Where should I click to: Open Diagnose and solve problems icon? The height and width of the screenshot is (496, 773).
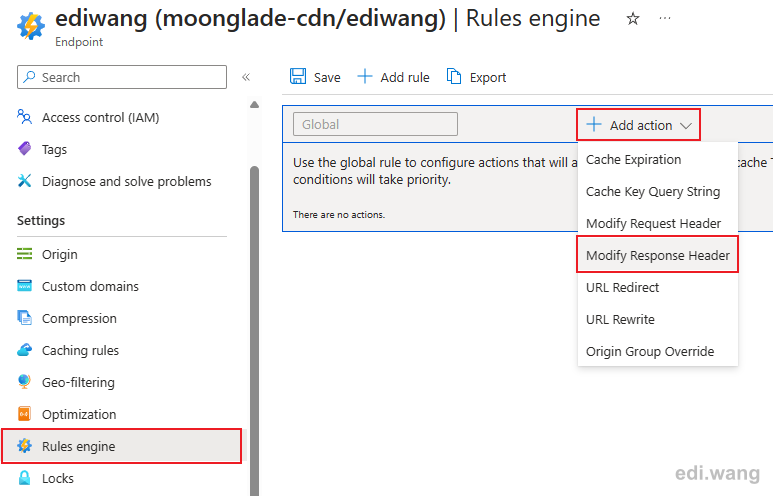coord(24,181)
